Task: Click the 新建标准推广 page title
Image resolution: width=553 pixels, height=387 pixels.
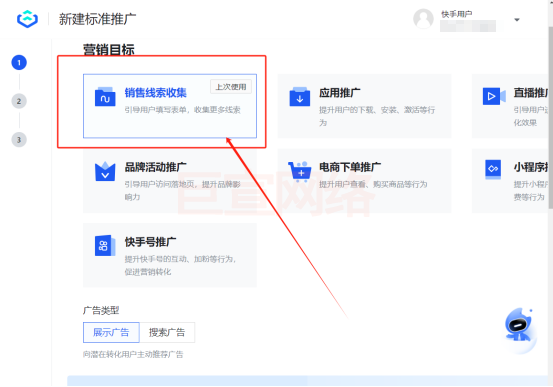Action: (97, 19)
